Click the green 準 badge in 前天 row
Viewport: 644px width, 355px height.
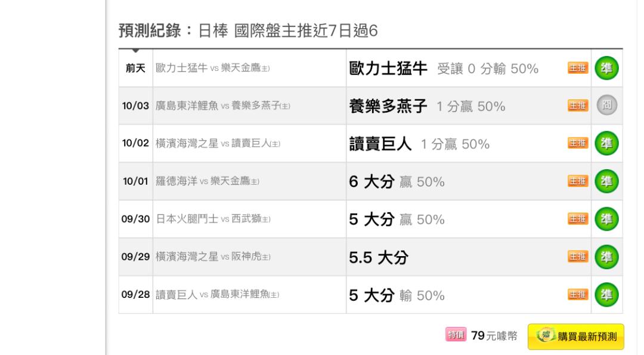(x=606, y=68)
